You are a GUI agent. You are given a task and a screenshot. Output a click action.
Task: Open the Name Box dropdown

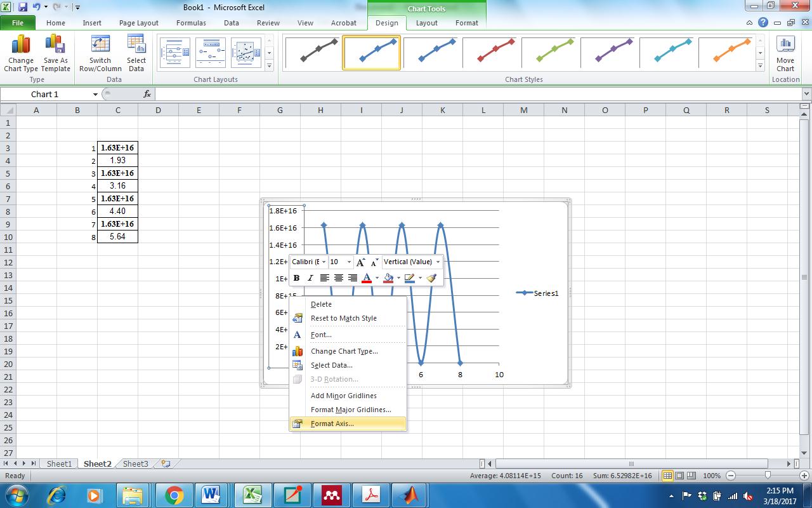(x=95, y=94)
